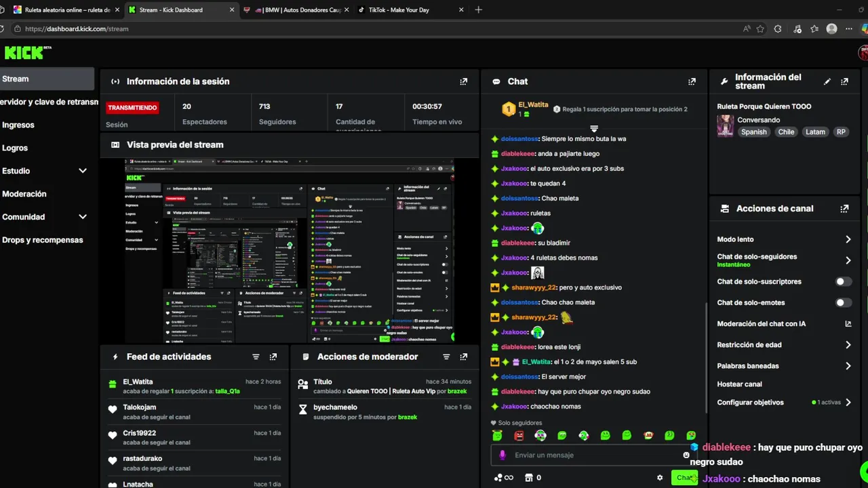Insert the red angry emote
This screenshot has width=868, height=488.
click(x=519, y=435)
